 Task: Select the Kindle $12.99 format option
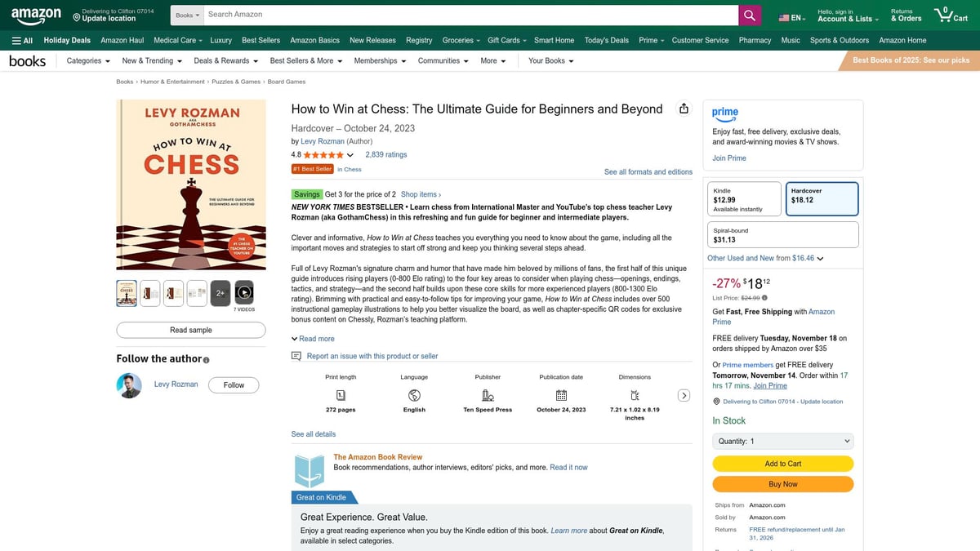pos(744,198)
